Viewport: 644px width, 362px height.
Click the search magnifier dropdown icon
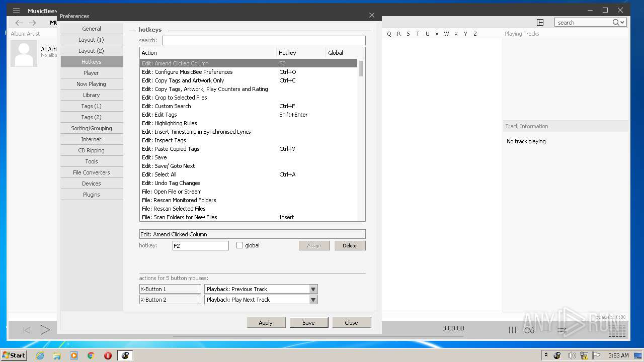tap(618, 22)
